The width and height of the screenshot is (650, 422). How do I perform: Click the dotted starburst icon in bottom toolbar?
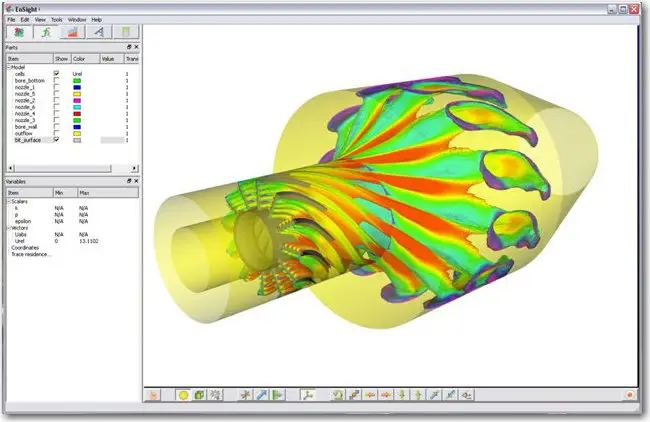coord(215,395)
